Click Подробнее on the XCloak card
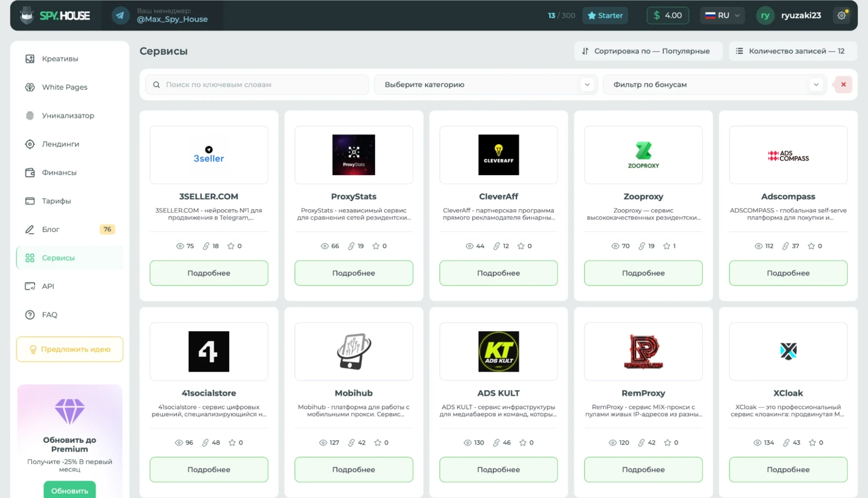Viewport: 868px width, 498px height. point(788,470)
